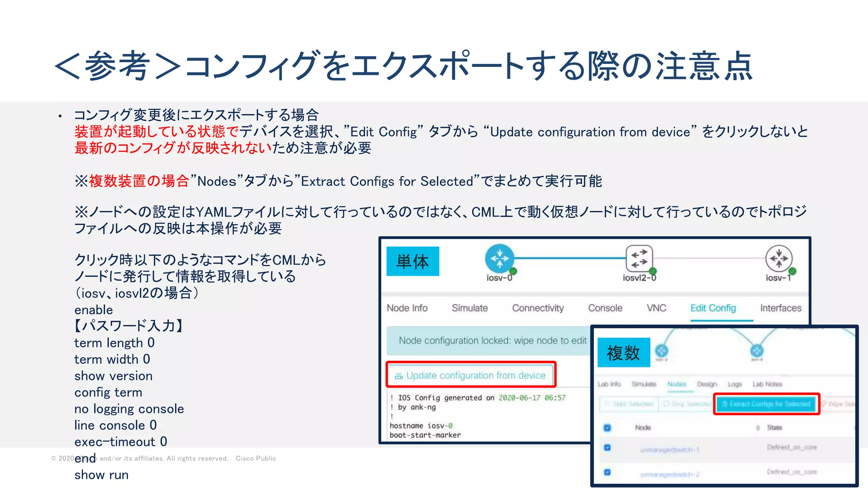868x488 pixels.
Task: Click the 'enable' command text
Action: point(94,310)
